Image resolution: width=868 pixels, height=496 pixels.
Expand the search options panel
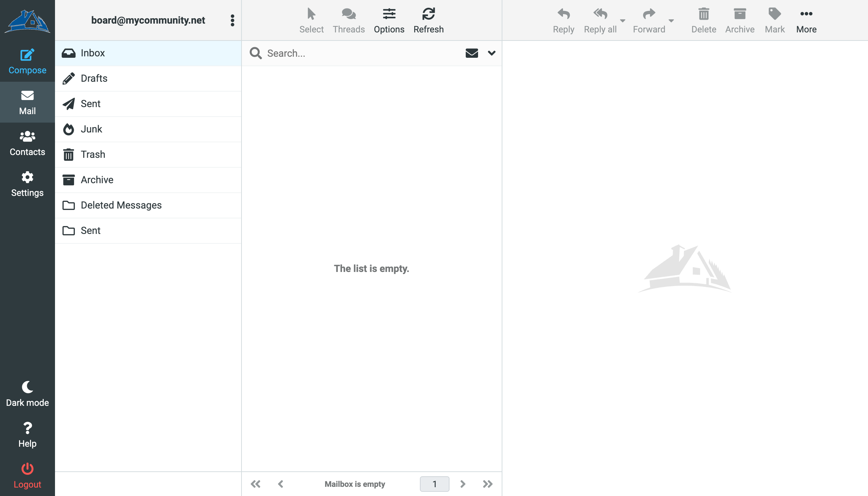(x=491, y=53)
